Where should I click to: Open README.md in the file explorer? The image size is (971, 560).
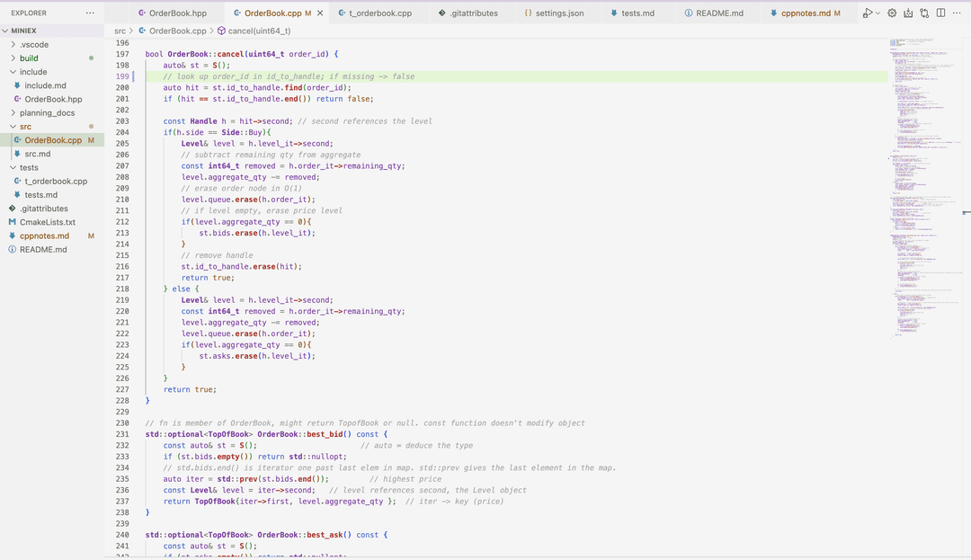(43, 249)
